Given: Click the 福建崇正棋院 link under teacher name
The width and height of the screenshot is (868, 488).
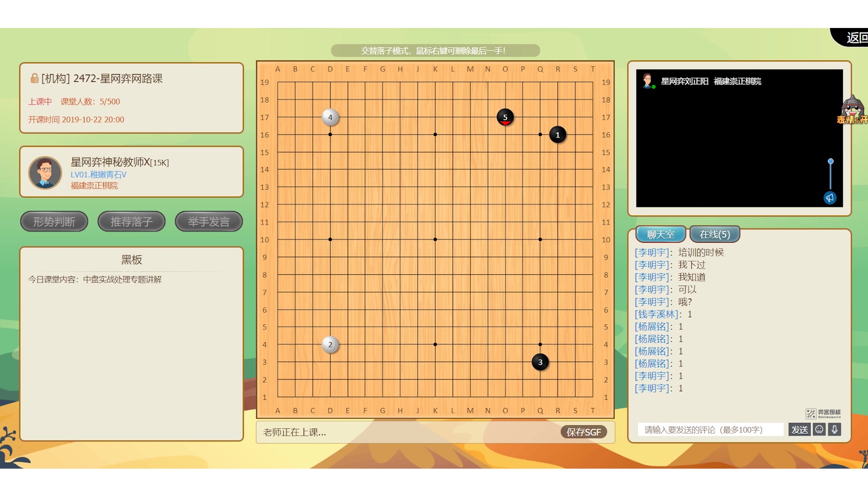Looking at the screenshot, I should point(94,186).
